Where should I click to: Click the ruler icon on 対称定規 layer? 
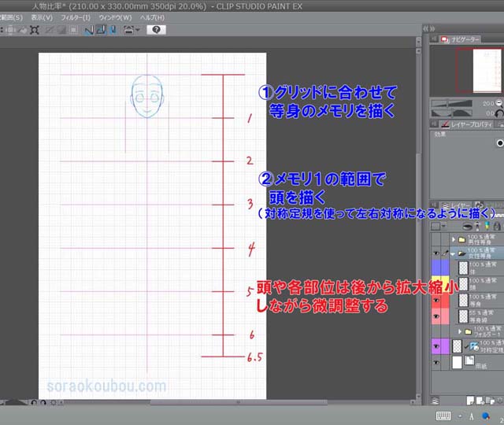[474, 346]
